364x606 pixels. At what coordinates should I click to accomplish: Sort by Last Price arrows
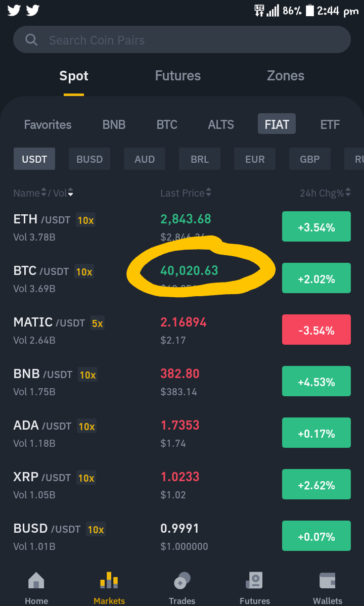tap(209, 192)
